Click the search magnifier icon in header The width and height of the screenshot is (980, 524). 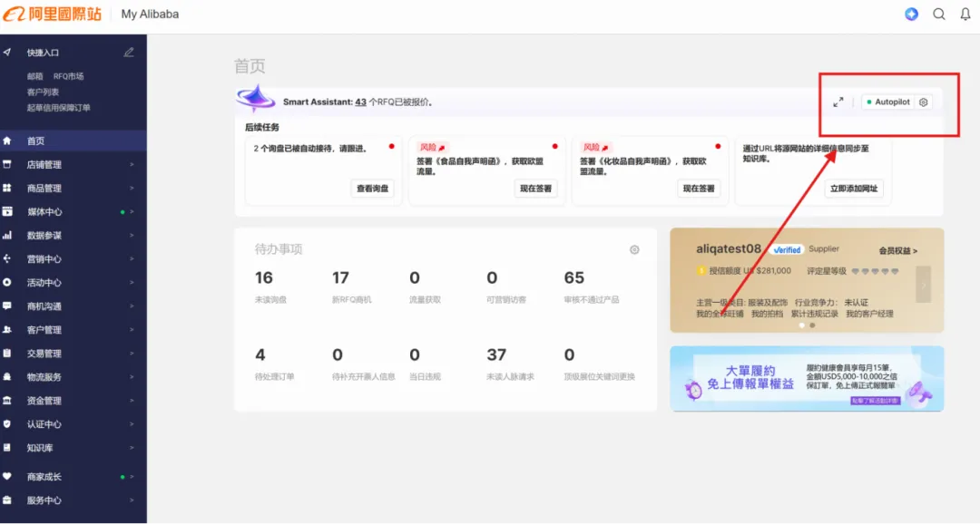point(939,14)
